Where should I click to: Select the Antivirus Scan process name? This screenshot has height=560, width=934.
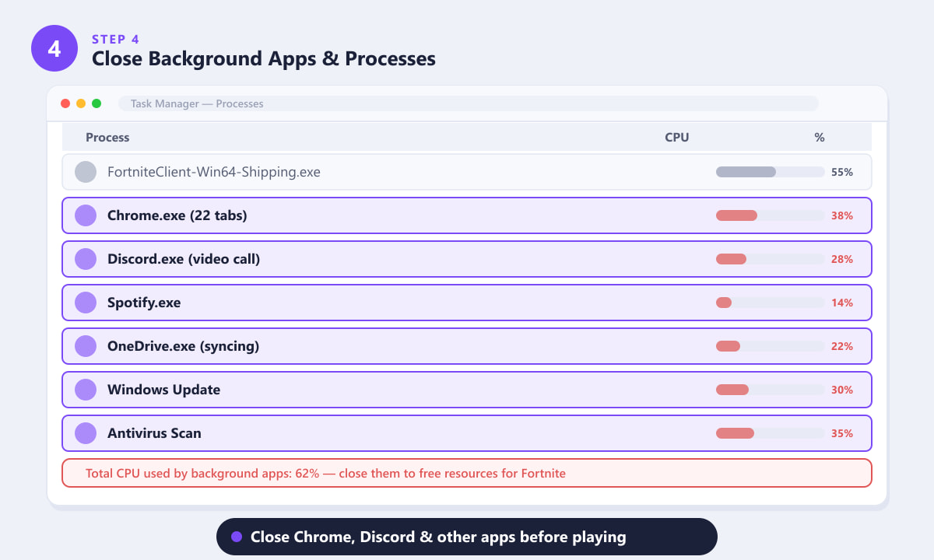coord(154,433)
